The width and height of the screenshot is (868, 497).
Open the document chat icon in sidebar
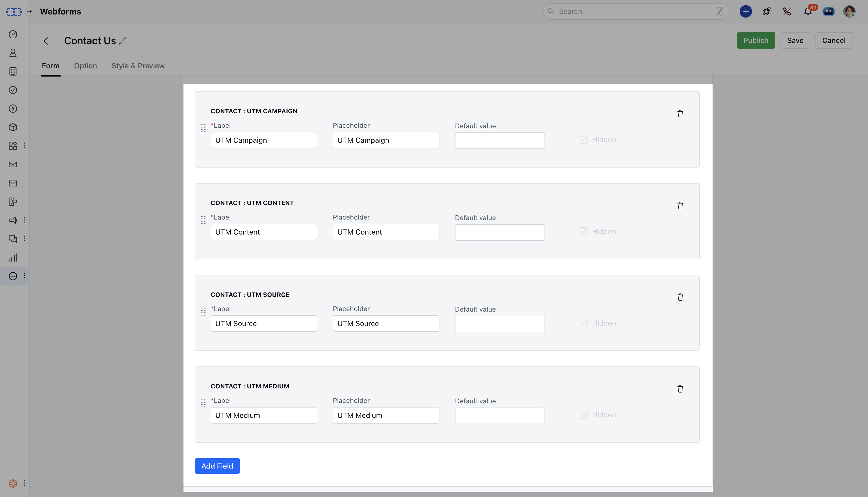click(x=13, y=202)
